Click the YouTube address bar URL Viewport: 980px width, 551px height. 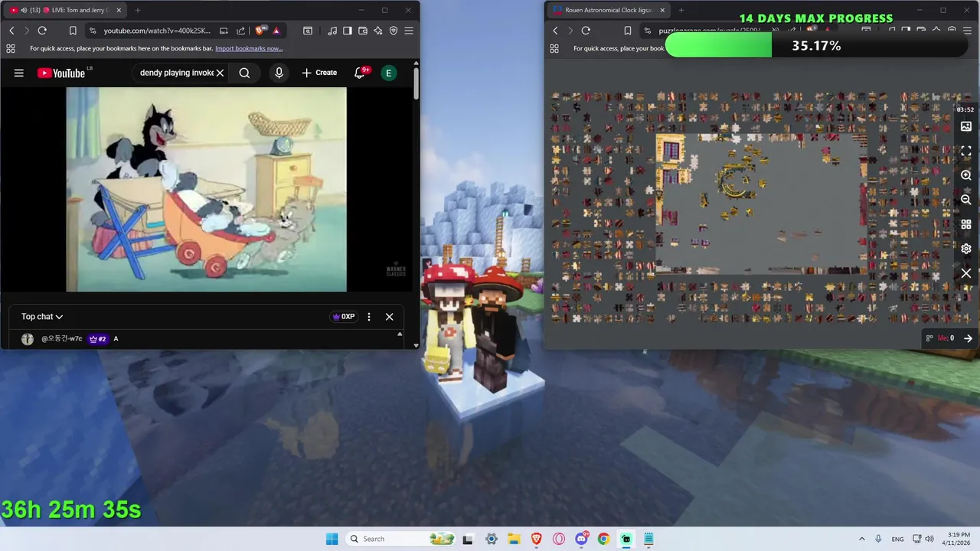pos(157,31)
